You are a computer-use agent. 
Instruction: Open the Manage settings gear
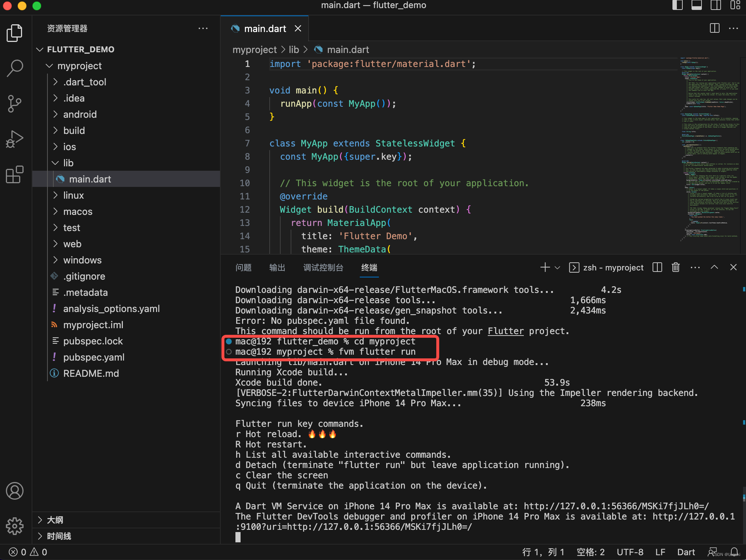click(15, 526)
